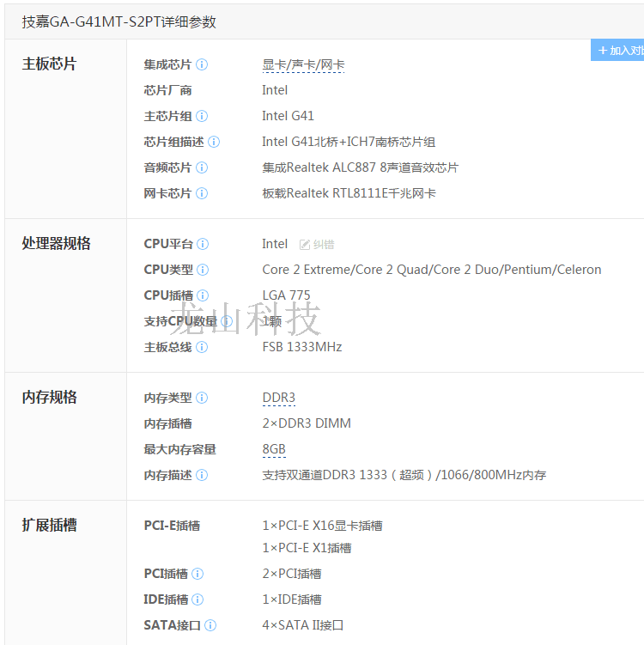The image size is (644, 645).
Task: Click the 技嘉GA-G41MT-S2PT详细参数 heading
Action: [x=118, y=21]
